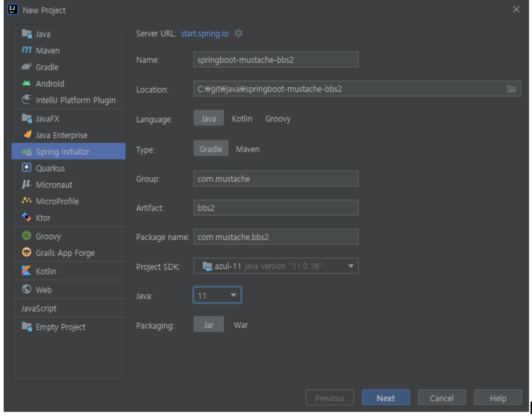
Task: Choose Gradle as build type
Action: 211,149
